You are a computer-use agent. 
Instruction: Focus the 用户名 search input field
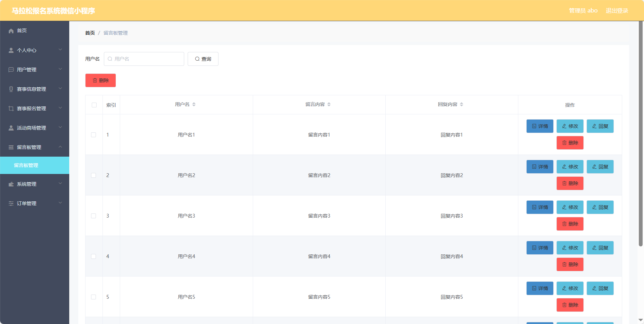[144, 59]
